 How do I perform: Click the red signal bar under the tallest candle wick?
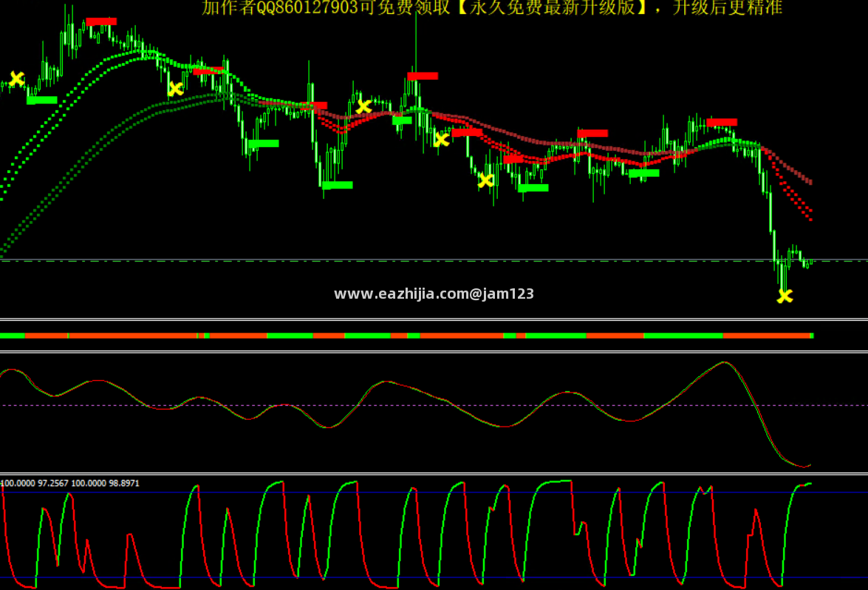click(423, 76)
